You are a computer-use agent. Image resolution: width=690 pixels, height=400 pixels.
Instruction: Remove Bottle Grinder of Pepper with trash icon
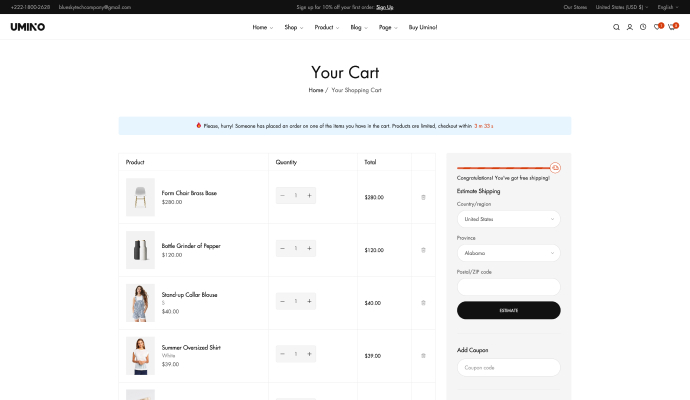[x=423, y=250]
